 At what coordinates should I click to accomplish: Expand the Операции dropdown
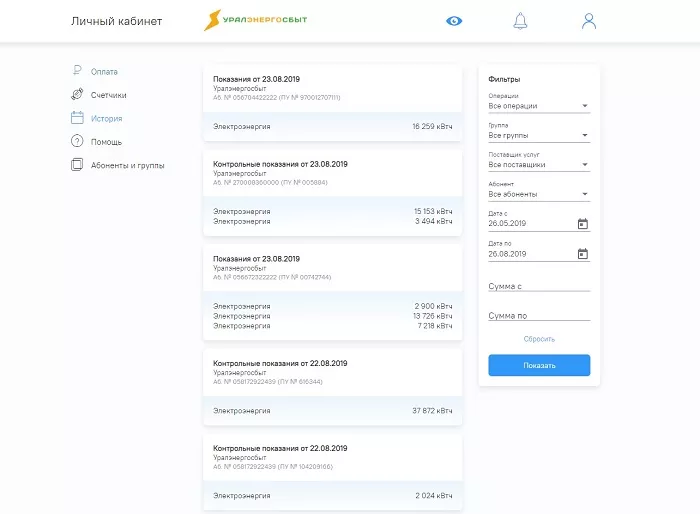pyautogui.click(x=538, y=106)
